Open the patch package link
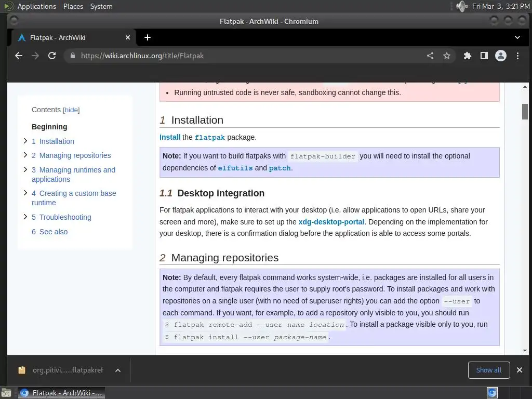Viewport: 532px width, 399px height. tap(280, 168)
